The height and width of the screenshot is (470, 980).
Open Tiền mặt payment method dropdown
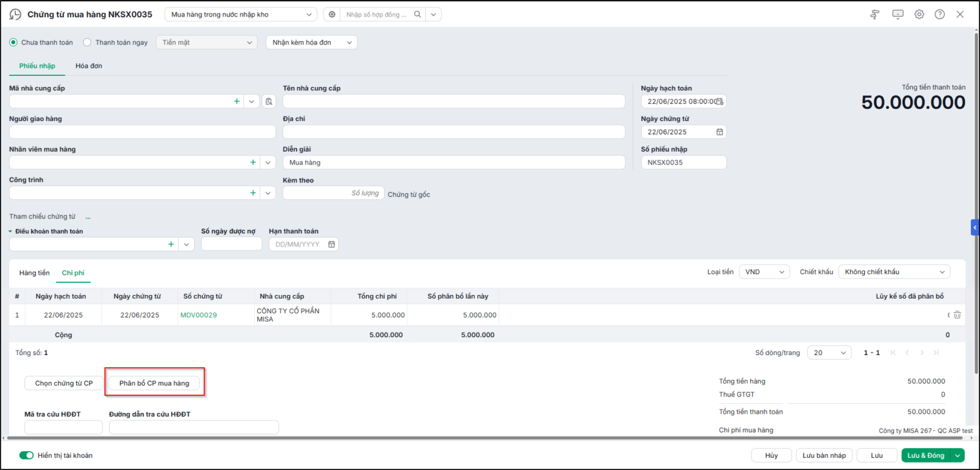pos(207,42)
